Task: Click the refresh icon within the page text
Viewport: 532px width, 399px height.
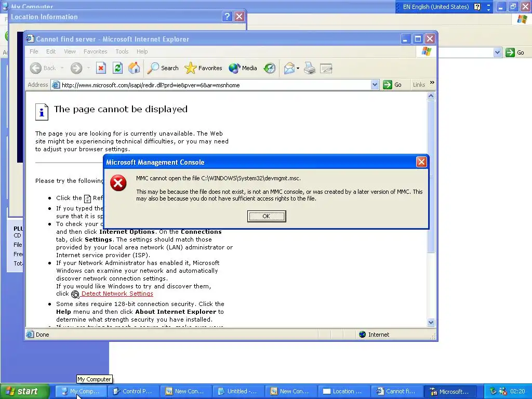Action: (x=87, y=198)
